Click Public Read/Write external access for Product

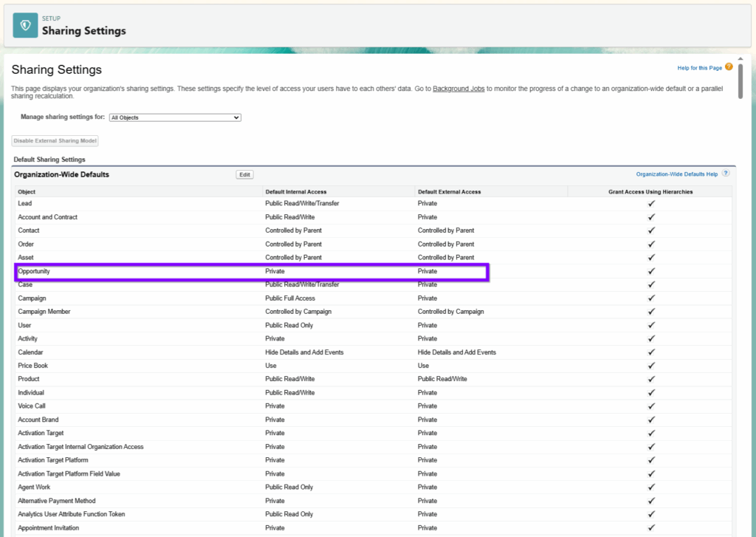(x=442, y=379)
